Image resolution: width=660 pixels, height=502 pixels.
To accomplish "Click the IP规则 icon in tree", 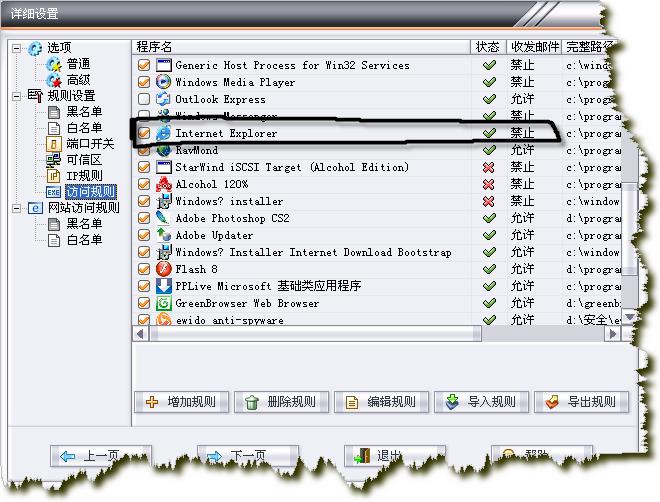I will (x=53, y=176).
